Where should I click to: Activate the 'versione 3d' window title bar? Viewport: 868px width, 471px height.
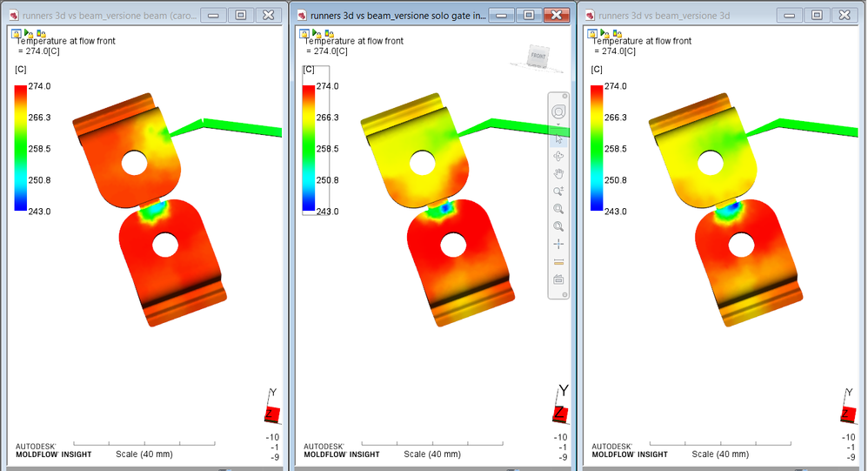pos(664,16)
